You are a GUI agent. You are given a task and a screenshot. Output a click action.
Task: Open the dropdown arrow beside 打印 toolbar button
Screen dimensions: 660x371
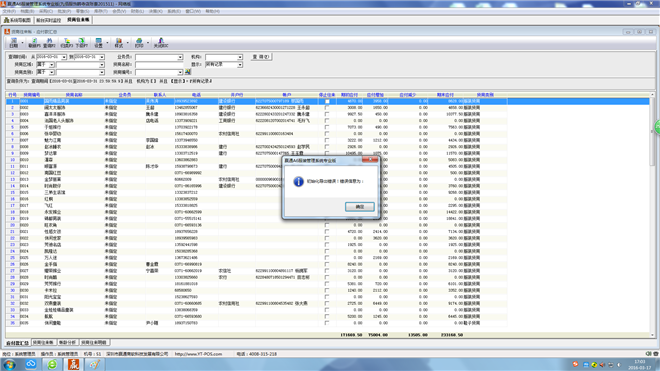coord(148,43)
